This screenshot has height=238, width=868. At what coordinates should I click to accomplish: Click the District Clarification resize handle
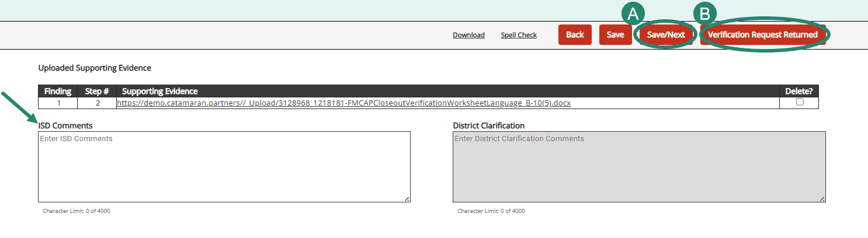point(822,199)
